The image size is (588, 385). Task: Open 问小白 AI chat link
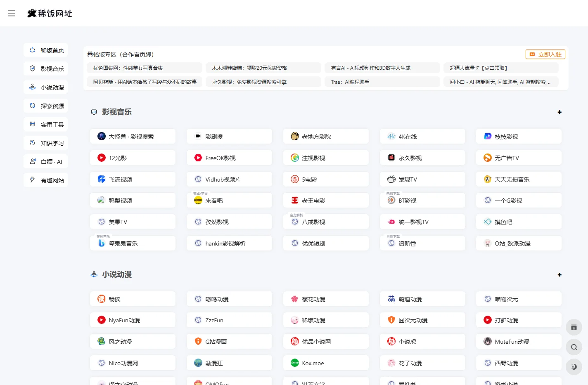coord(501,82)
